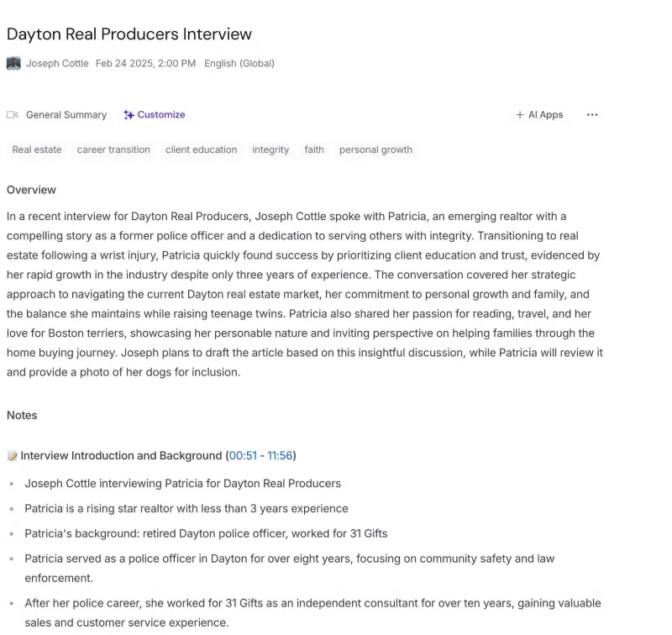Jump to timestamp 11:56
Screen dimensions: 672x635
pos(280,456)
